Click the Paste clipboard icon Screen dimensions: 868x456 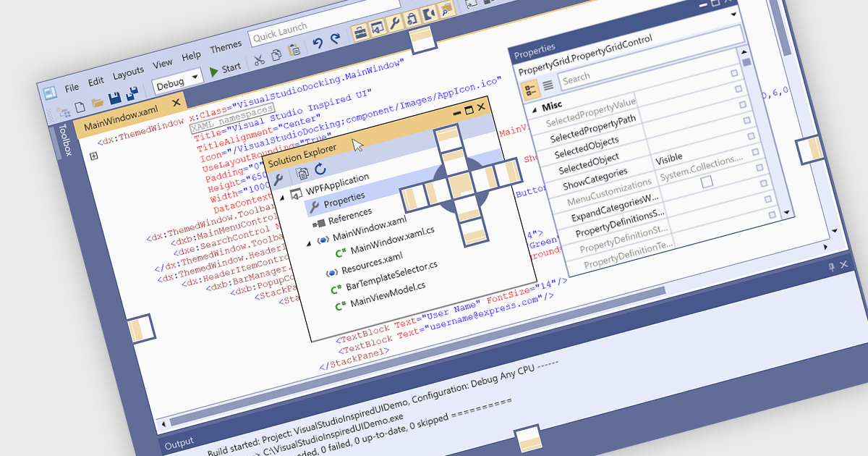[294, 51]
